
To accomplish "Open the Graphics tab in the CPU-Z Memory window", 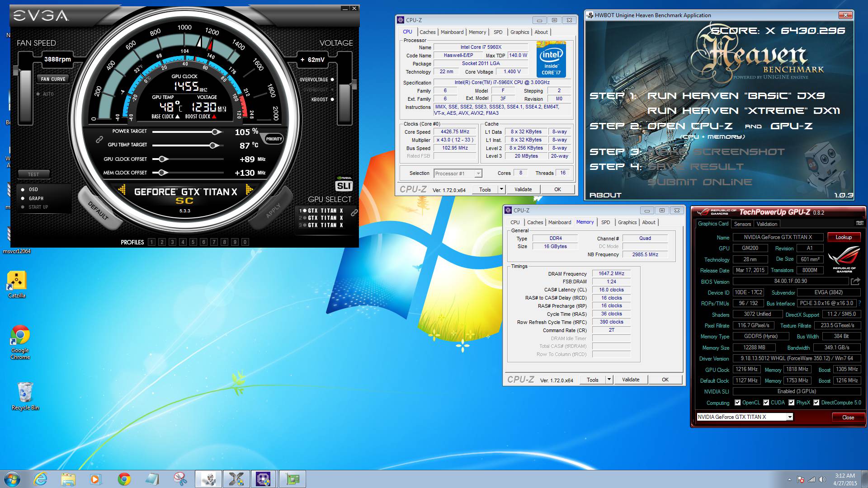I will coord(627,222).
